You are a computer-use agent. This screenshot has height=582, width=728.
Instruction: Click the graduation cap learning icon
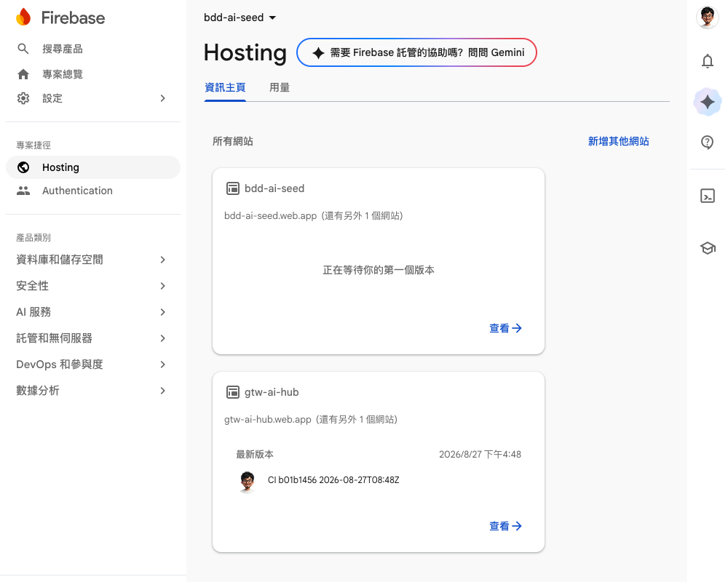[707, 248]
